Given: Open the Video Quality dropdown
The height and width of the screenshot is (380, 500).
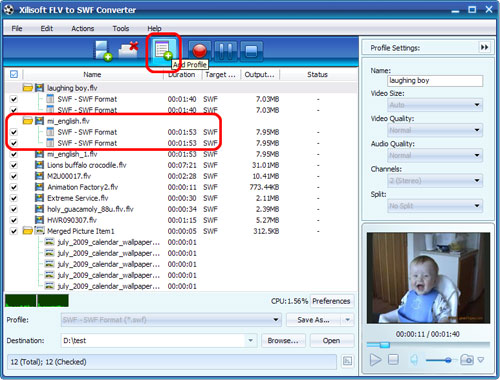Looking at the screenshot, I should click(x=435, y=130).
